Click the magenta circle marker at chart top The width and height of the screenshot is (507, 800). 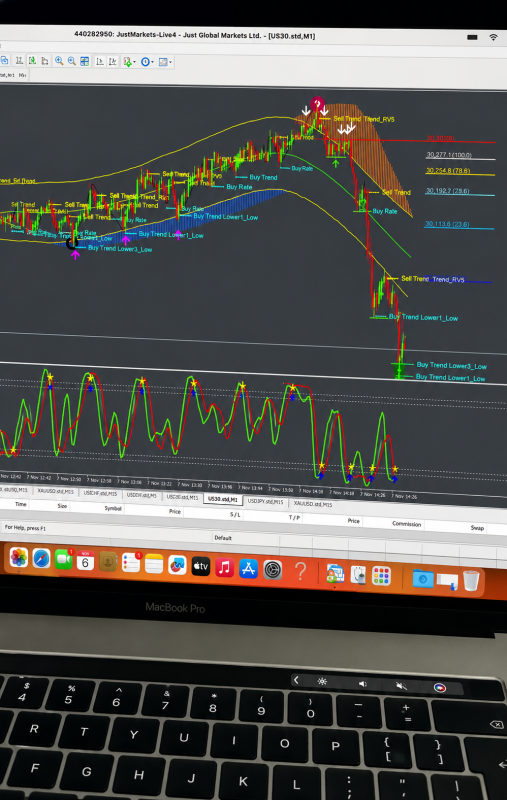point(317,104)
